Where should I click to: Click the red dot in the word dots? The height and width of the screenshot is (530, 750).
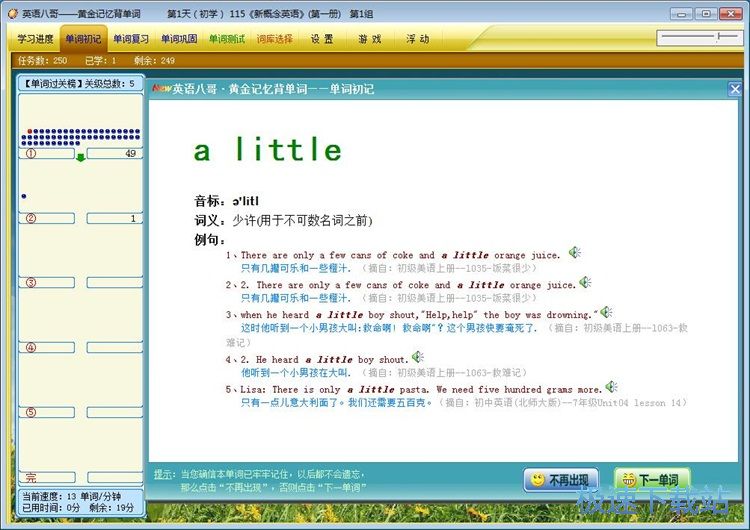point(30,131)
